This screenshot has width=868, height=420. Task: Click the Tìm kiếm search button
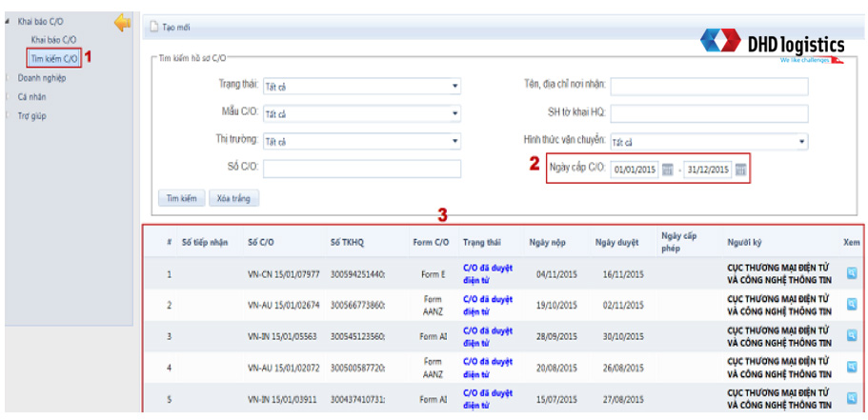click(181, 198)
